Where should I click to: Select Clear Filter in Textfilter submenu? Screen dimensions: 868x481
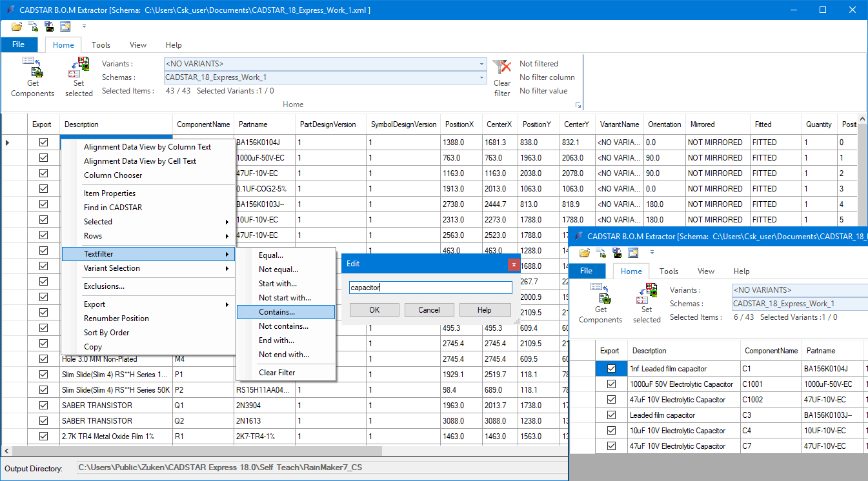point(286,373)
